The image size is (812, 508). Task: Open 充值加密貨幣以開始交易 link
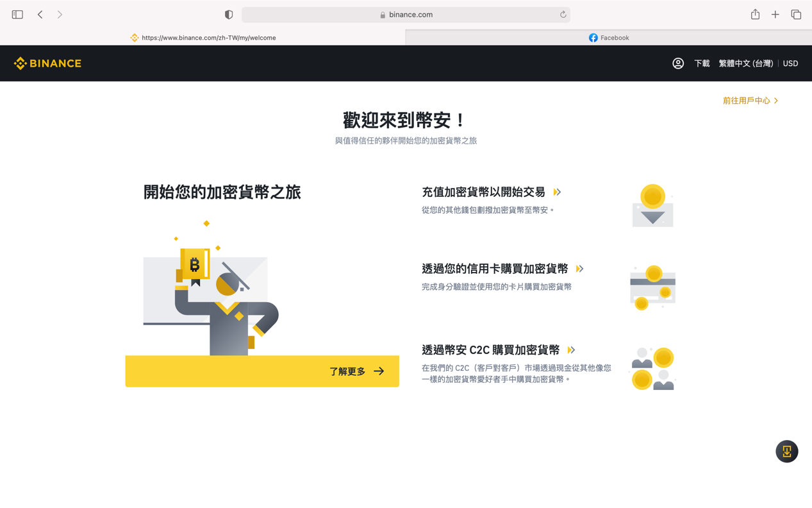483,192
